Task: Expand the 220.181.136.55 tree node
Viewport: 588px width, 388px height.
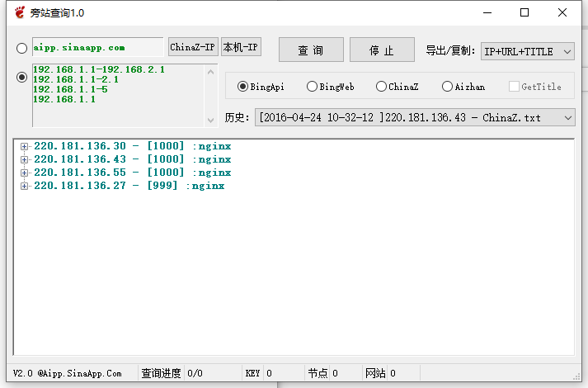Action: (25, 173)
